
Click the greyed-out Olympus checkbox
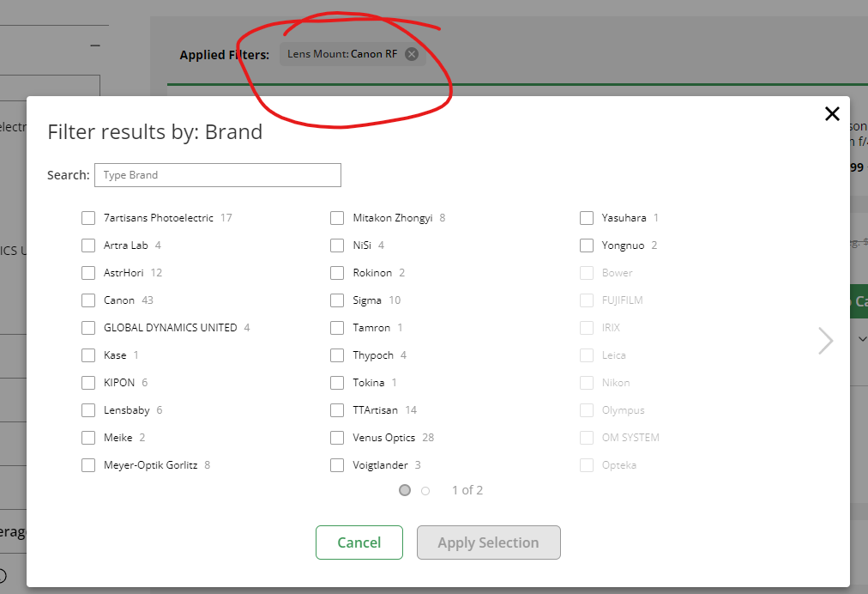click(586, 410)
